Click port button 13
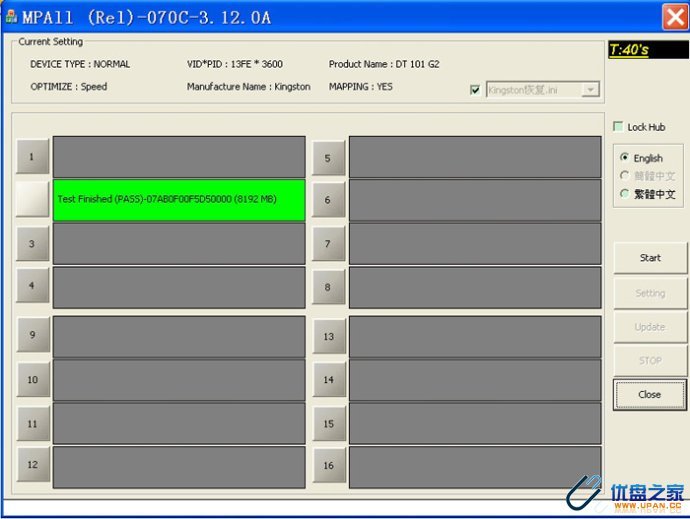The width and height of the screenshot is (690, 519). pos(328,337)
